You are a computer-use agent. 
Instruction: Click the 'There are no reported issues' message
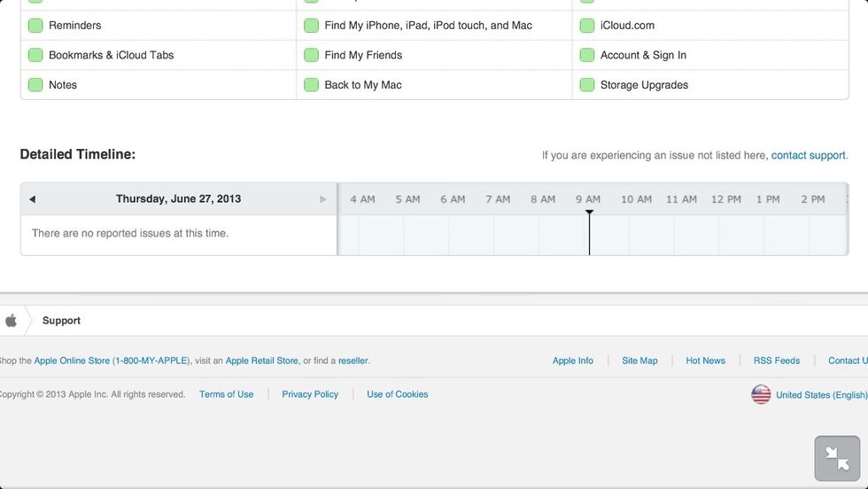pos(130,233)
